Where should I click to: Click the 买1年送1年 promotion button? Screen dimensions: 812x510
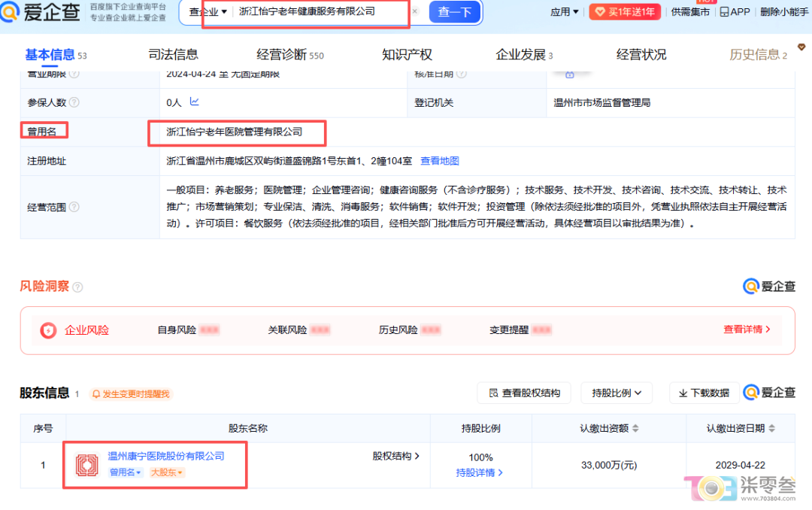coord(625,11)
